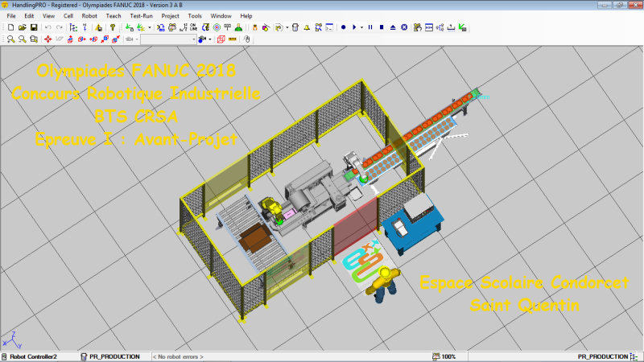This screenshot has height=362, width=644.
Task: Pause the simulation run
Action: coord(369,27)
